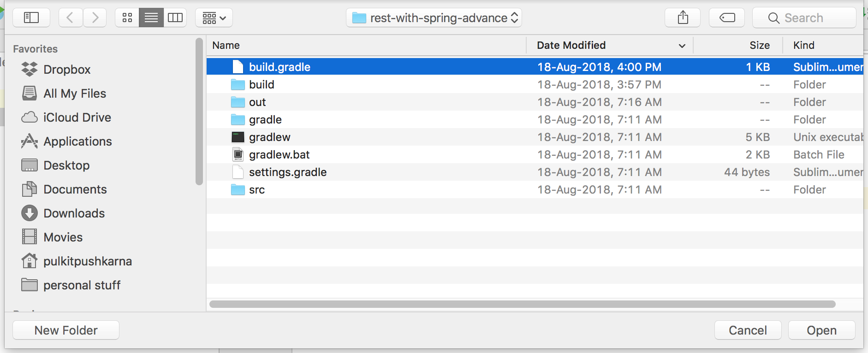Open rest-with-spring-advance path dropdown
868x353 pixels.
pos(434,18)
